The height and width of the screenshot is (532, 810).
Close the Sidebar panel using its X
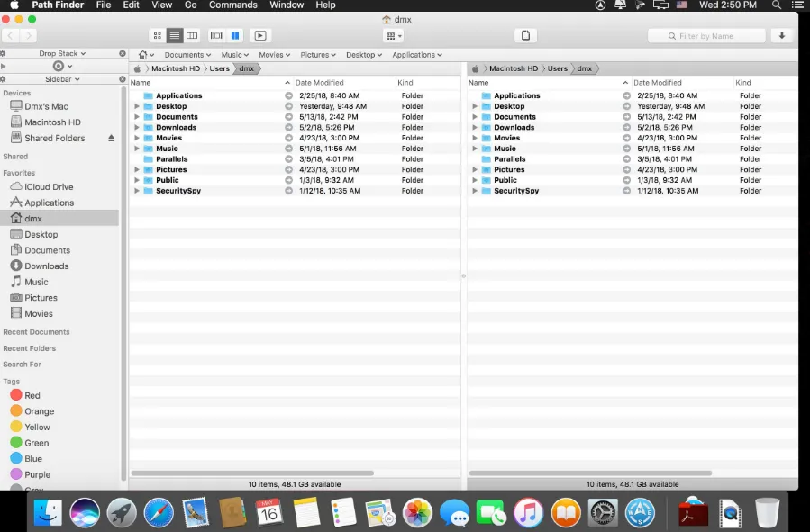pyautogui.click(x=123, y=79)
